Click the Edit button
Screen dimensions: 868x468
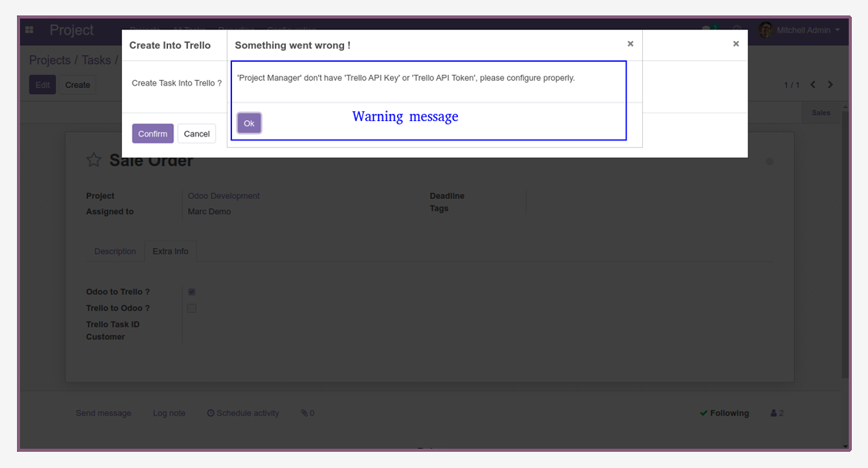click(42, 85)
